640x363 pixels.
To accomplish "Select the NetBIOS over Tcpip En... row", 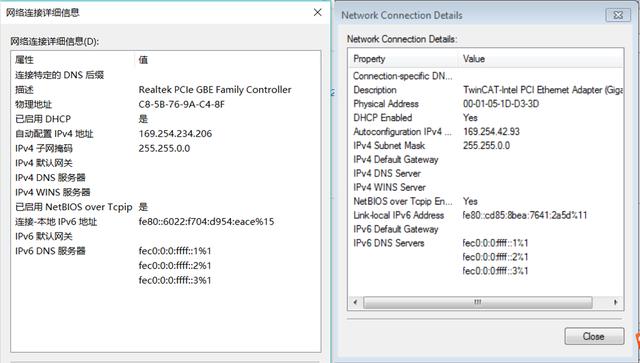I will [x=486, y=201].
